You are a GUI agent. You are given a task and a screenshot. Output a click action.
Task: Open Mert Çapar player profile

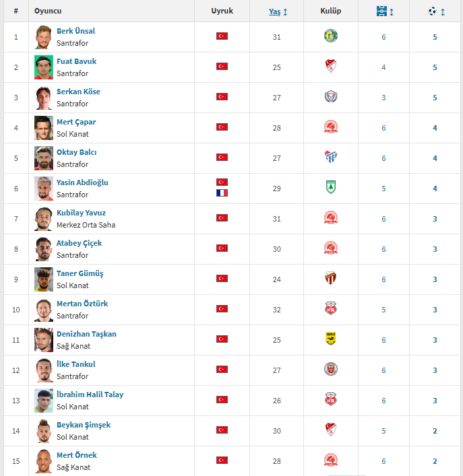coord(76,122)
